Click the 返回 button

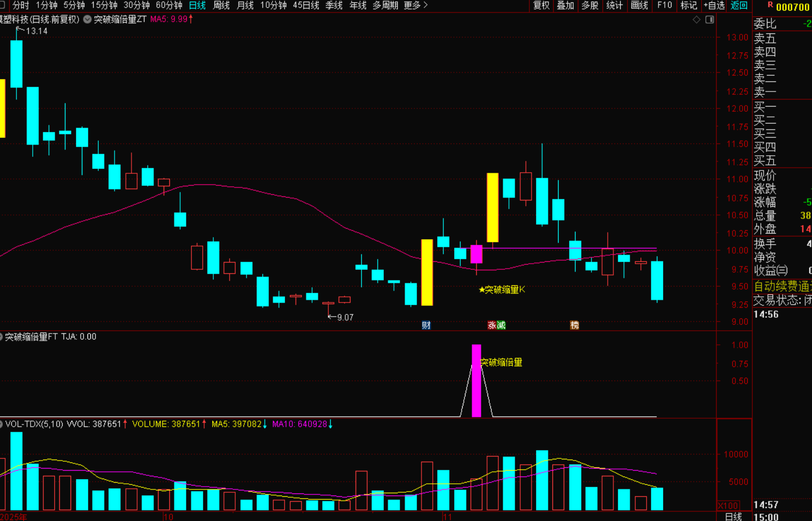coord(739,5)
